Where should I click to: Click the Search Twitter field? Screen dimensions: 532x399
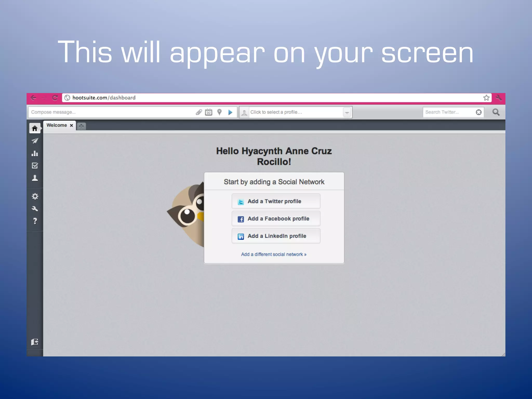click(453, 112)
